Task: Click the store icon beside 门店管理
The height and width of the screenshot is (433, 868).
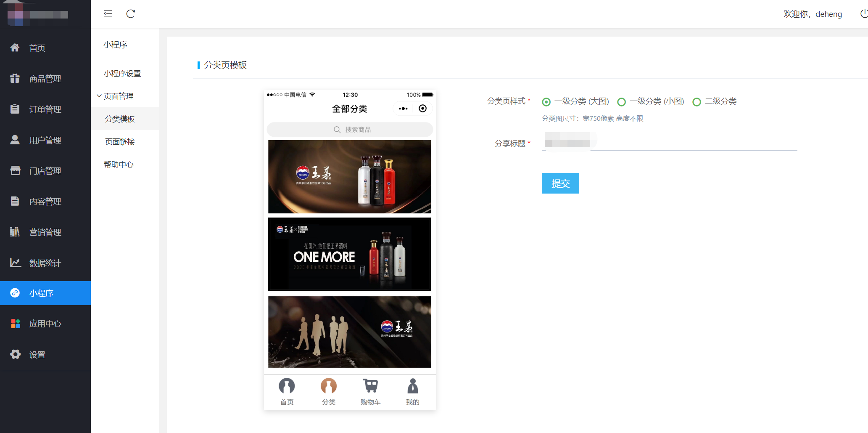Action: pyautogui.click(x=15, y=170)
